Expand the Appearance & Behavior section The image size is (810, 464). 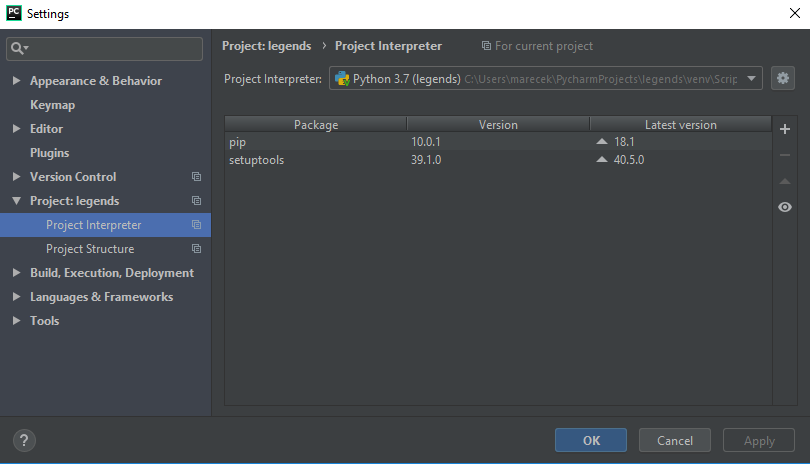point(17,81)
